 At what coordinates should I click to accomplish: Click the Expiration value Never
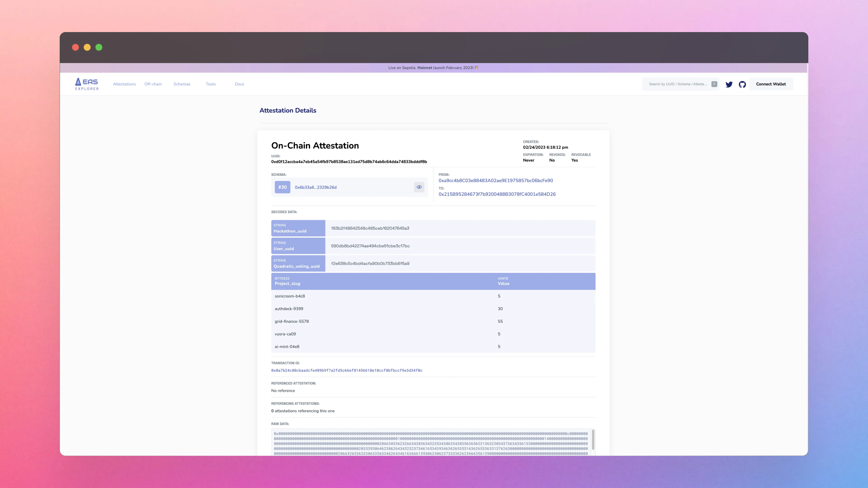click(x=528, y=160)
